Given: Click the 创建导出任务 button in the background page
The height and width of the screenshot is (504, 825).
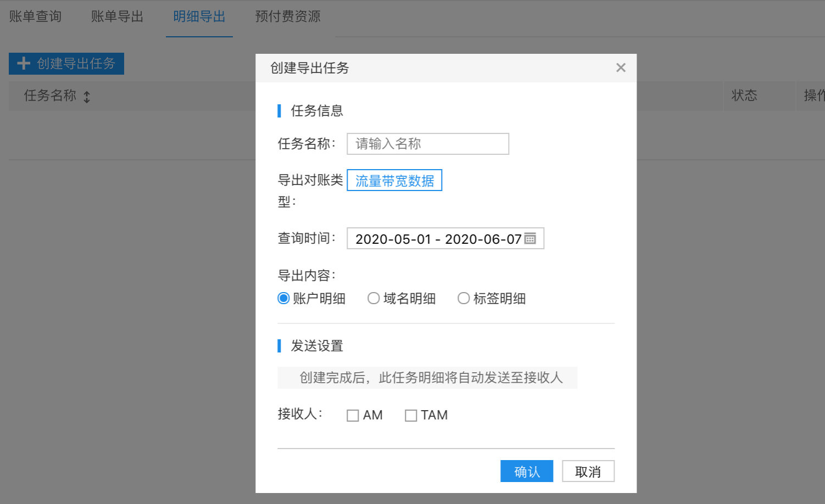Looking at the screenshot, I should (x=66, y=64).
